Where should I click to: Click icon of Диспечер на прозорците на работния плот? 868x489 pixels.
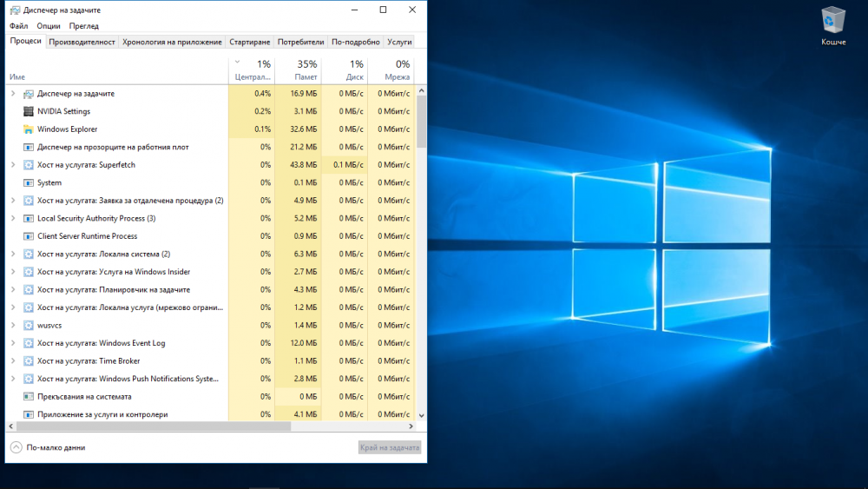(29, 148)
